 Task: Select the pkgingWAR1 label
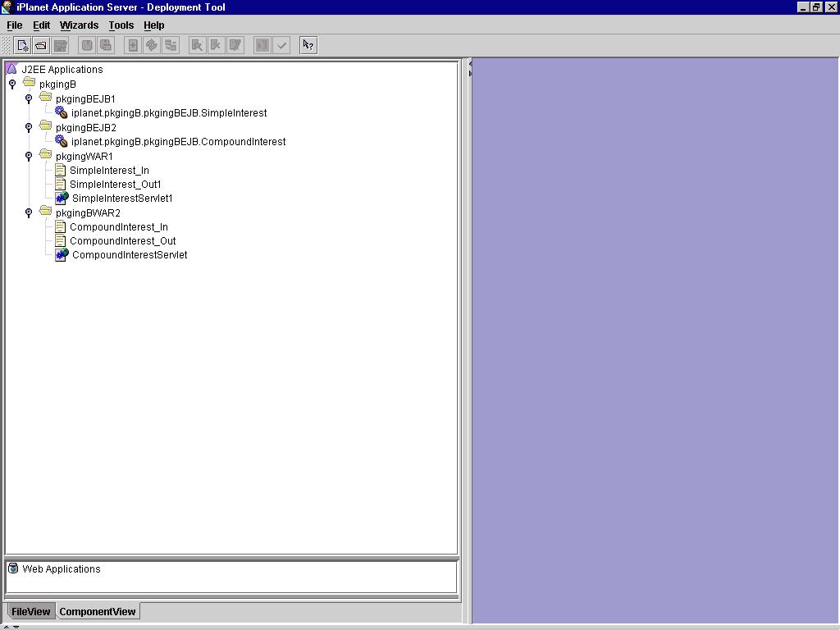84,157
